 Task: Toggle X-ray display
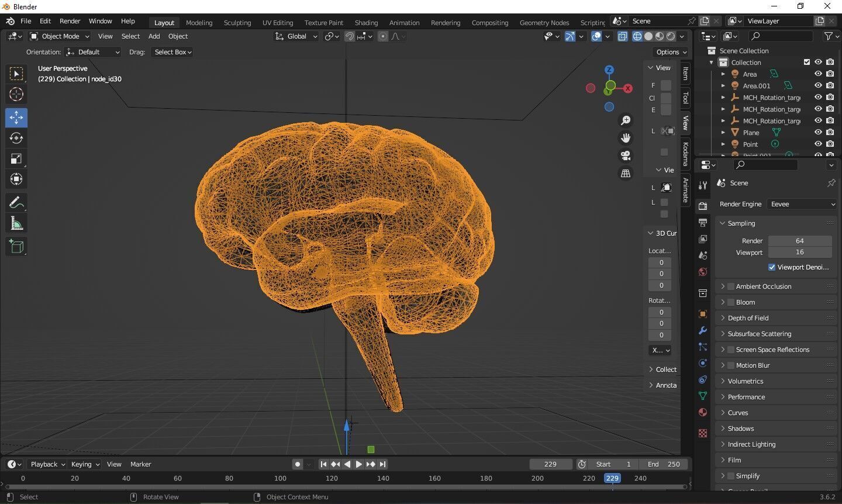click(x=623, y=36)
